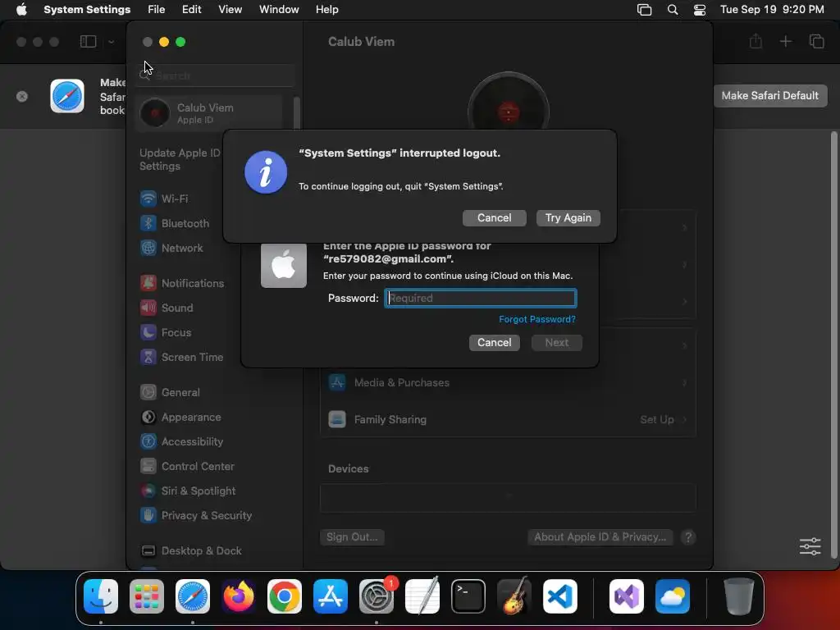
Task: Open Wi-Fi settings in sidebar
Action: click(x=175, y=199)
